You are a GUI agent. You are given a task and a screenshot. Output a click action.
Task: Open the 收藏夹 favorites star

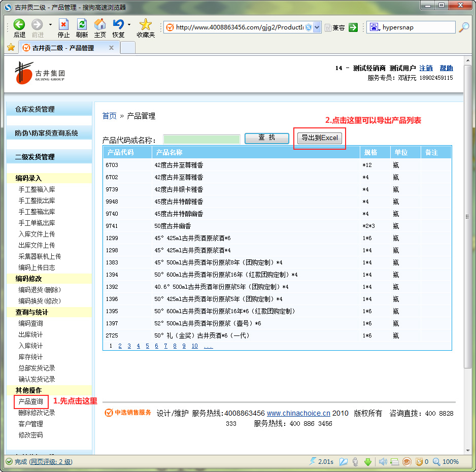[x=146, y=24]
